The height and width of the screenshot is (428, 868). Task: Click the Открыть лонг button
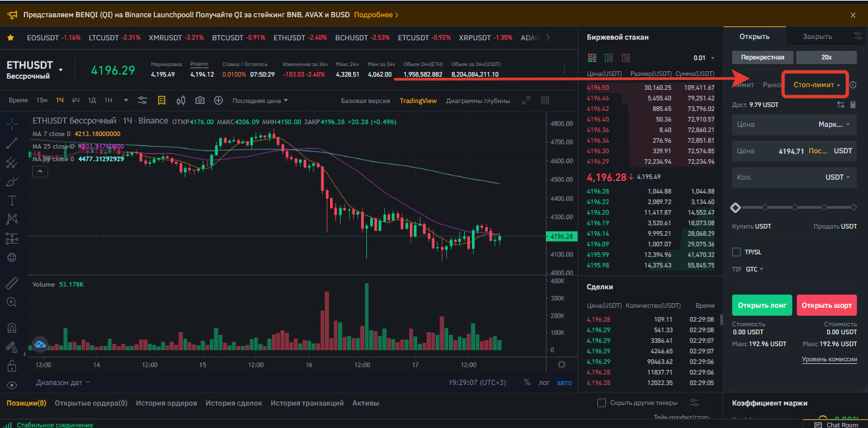762,305
